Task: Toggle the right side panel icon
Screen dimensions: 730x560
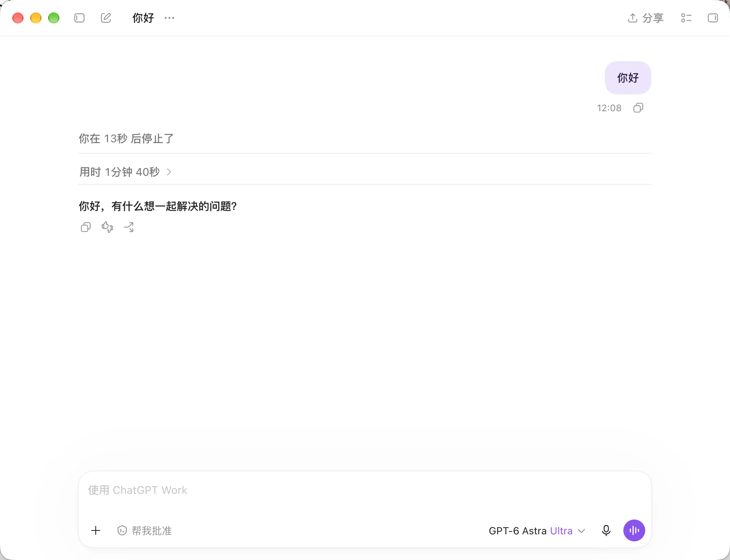Action: pyautogui.click(x=713, y=18)
